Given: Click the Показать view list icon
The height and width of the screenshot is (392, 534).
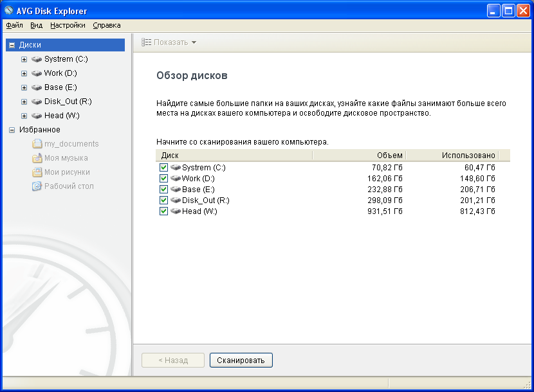Looking at the screenshot, I should (147, 42).
